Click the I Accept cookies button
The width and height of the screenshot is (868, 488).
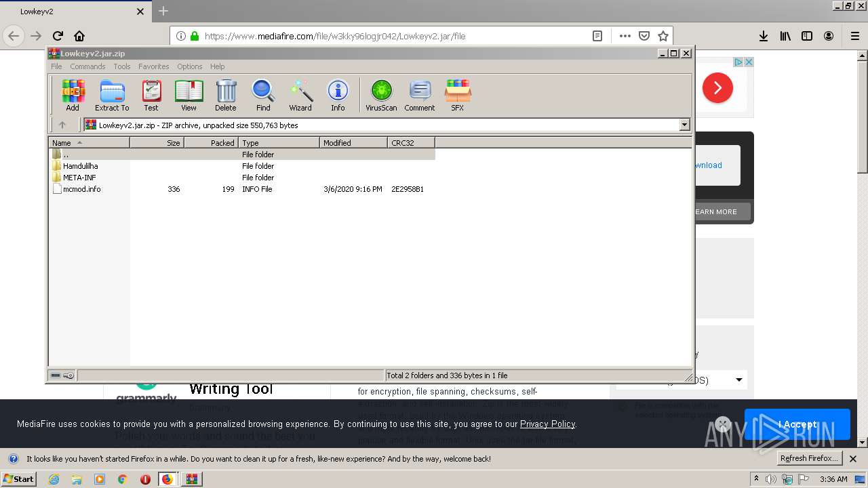[x=797, y=424]
